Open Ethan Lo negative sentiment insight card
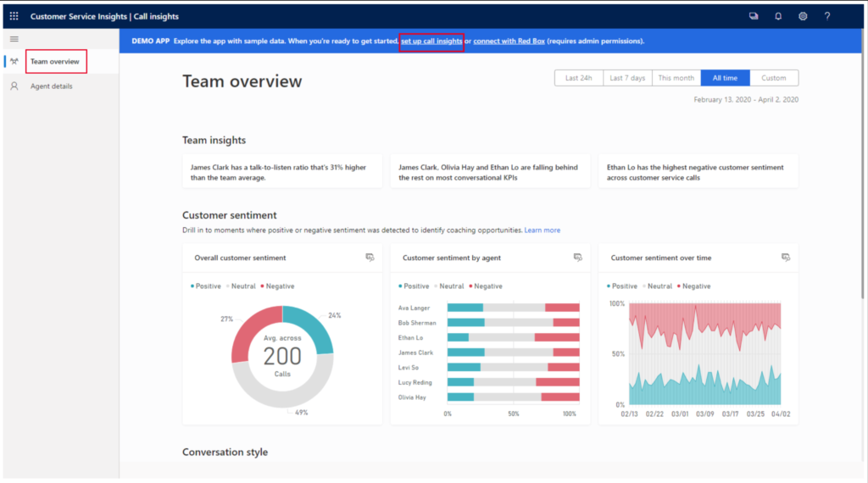868x483 pixels. (x=698, y=171)
